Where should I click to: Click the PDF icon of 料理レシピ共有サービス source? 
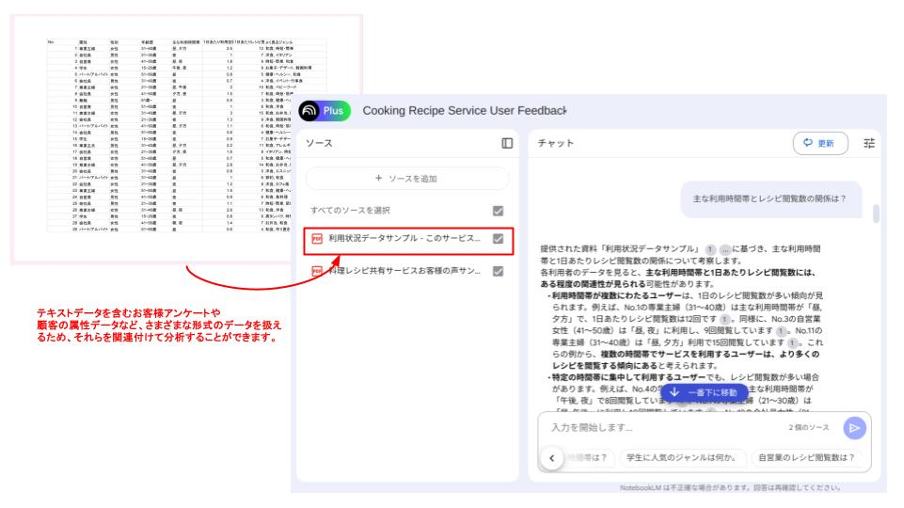[317, 271]
